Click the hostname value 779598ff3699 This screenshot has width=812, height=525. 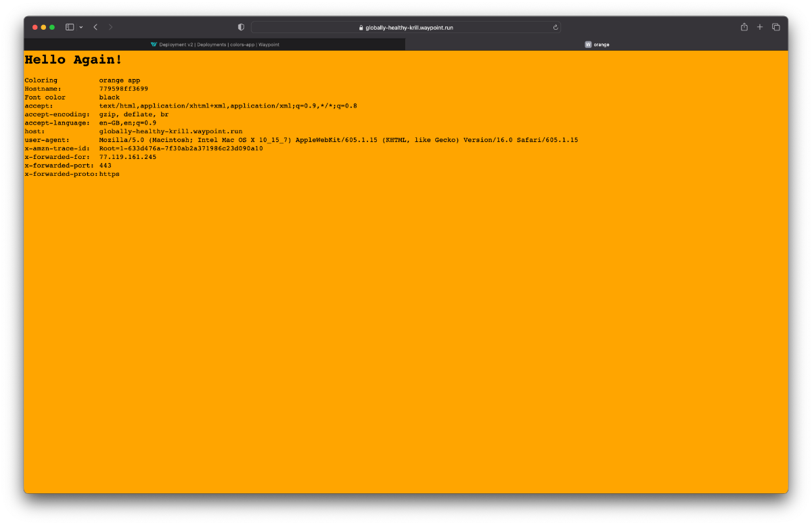click(124, 89)
